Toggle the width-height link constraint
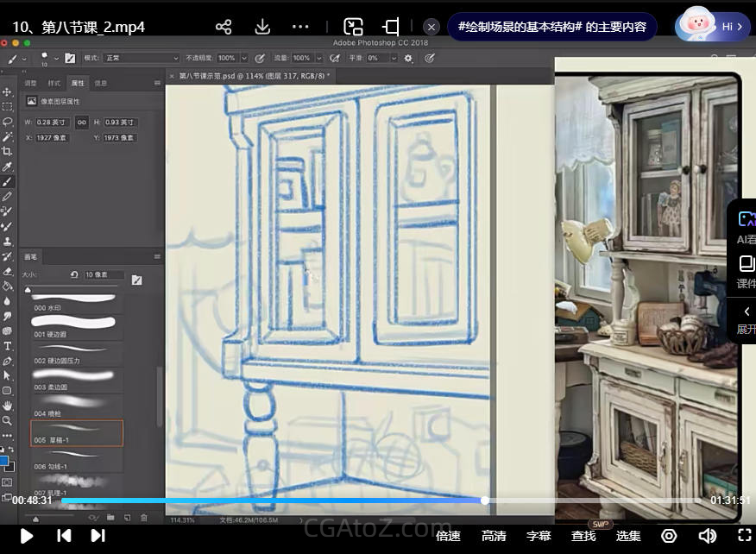Image resolution: width=756 pixels, height=554 pixels. click(82, 123)
